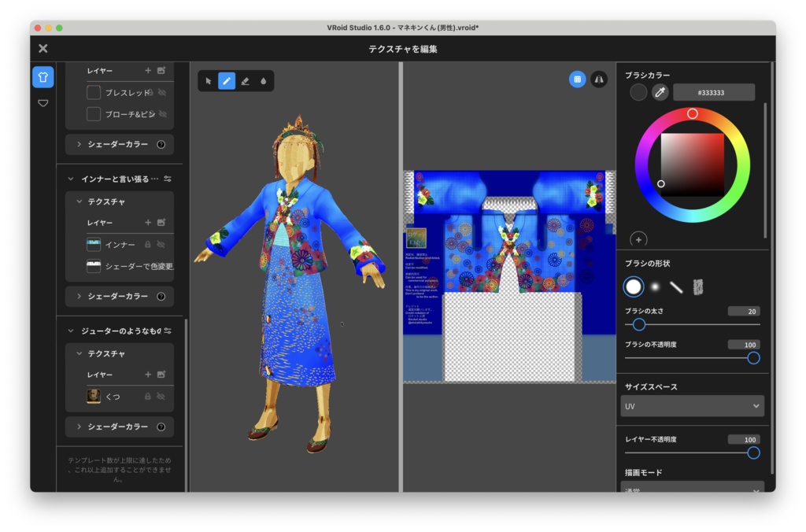Choose the textured rough brush shape
The image size is (806, 532).
tap(697, 287)
